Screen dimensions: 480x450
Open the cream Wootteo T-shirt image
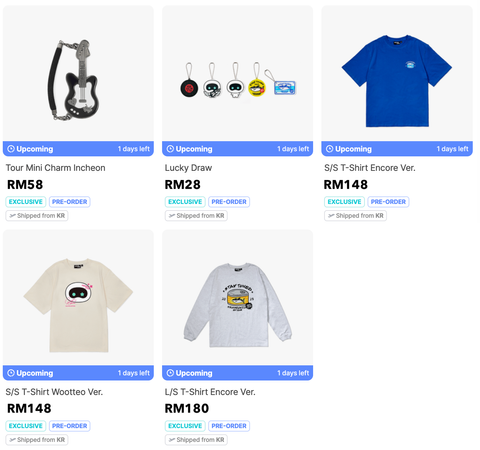(78, 297)
